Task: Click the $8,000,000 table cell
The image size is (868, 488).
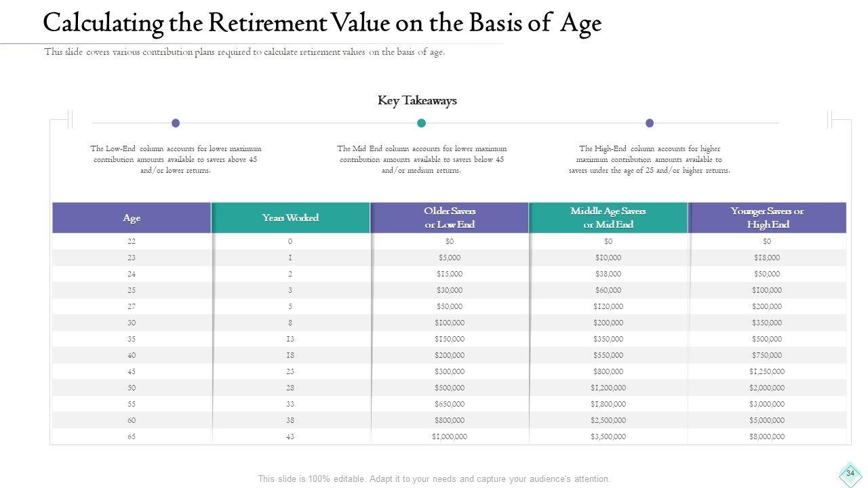Action: (x=767, y=437)
